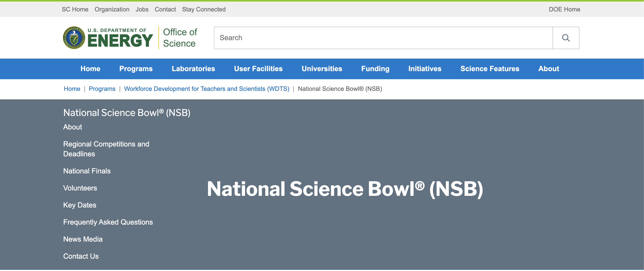The width and height of the screenshot is (644, 271).
Task: Open the Initiatives page
Action: pyautogui.click(x=424, y=69)
